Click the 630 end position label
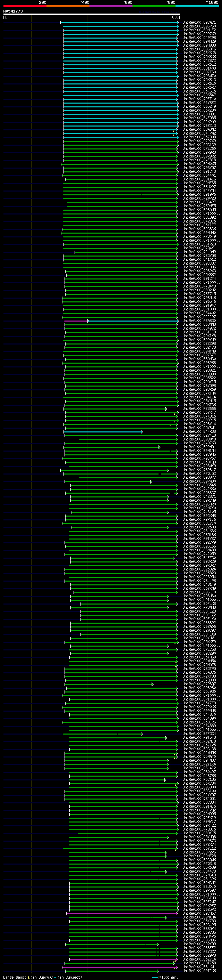 point(175,17)
